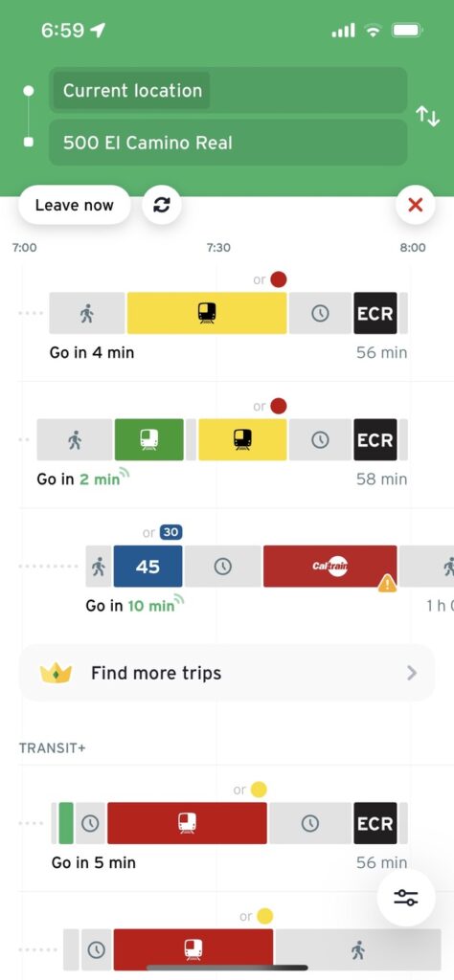Edit the Current location origin field

tap(228, 90)
